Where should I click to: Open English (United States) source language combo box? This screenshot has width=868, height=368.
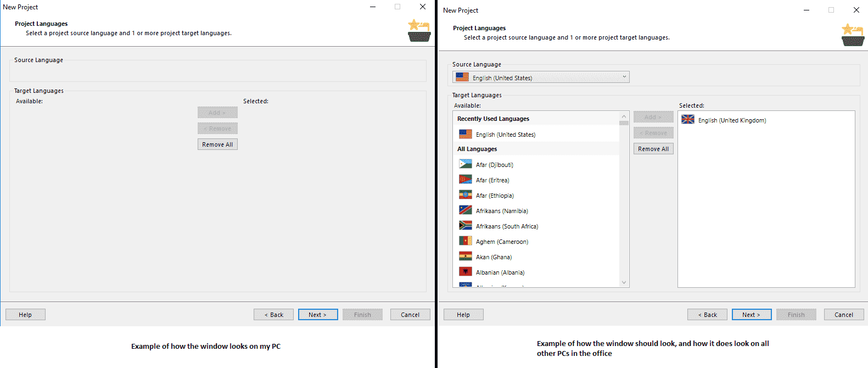pyautogui.click(x=541, y=77)
